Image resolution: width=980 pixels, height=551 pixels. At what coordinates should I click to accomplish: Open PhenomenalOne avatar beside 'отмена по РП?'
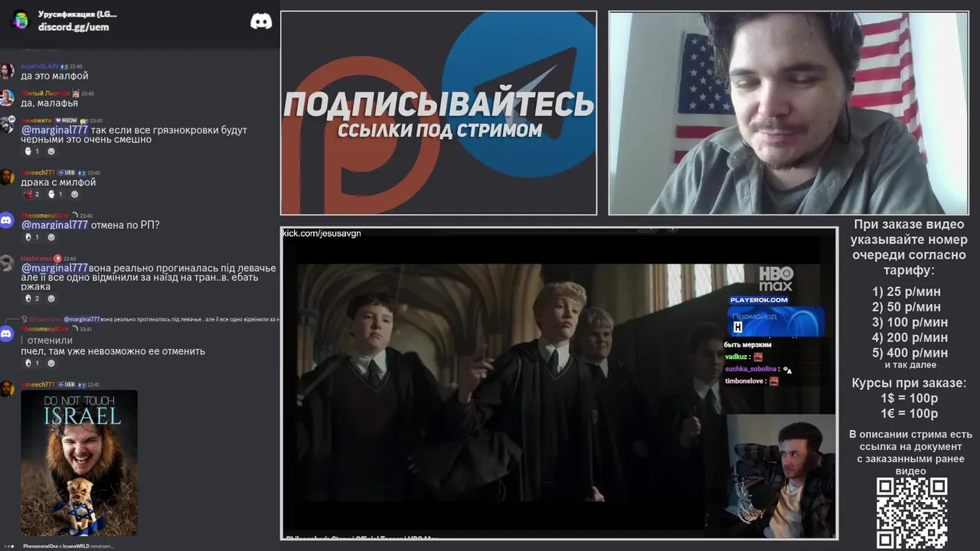[x=7, y=220]
